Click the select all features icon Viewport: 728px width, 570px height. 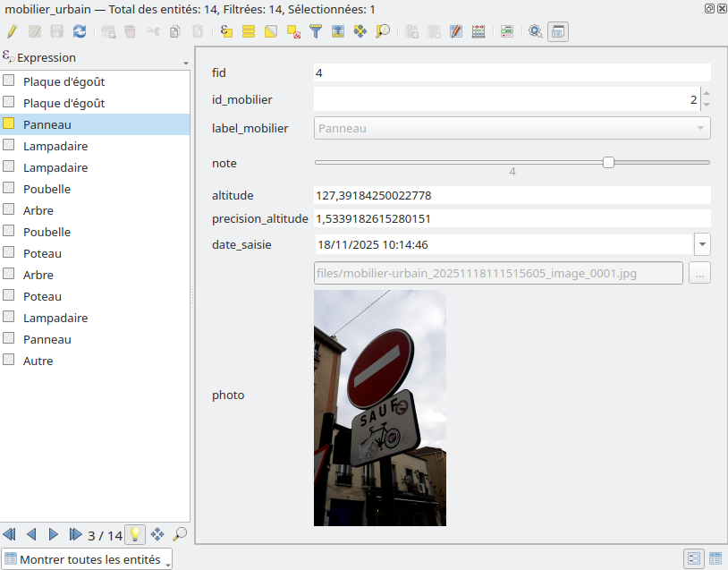click(249, 31)
